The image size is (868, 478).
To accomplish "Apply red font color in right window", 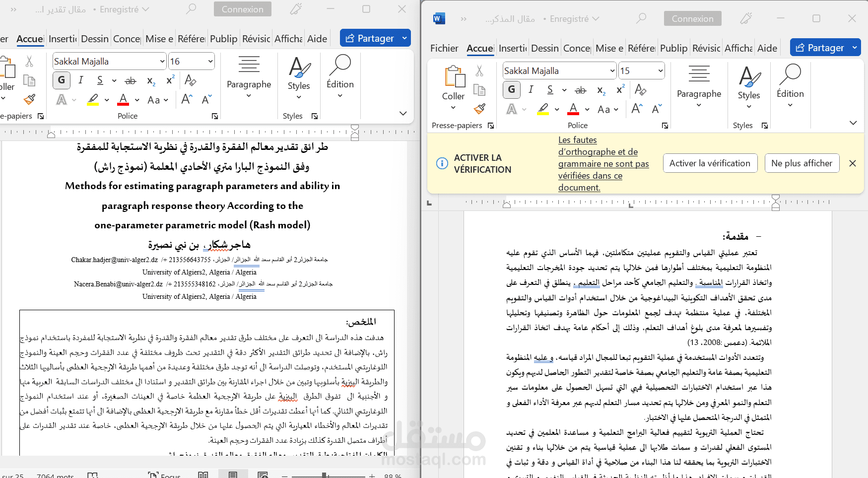I will click(573, 109).
